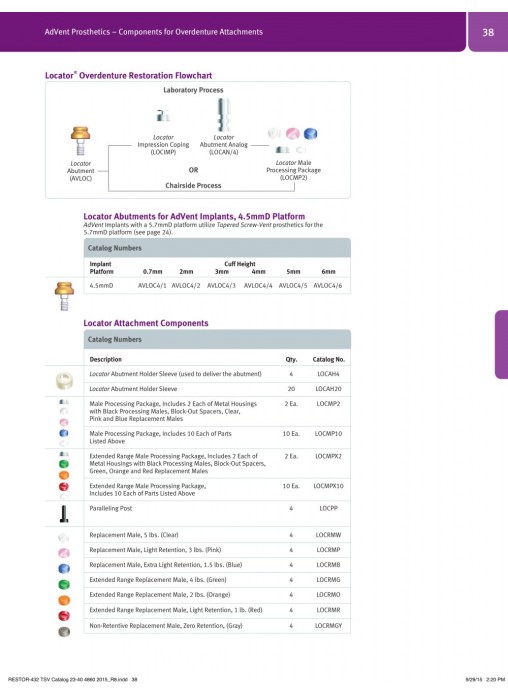Click the Locator Impression Coping image
The height and width of the screenshot is (696, 508).
click(x=163, y=115)
